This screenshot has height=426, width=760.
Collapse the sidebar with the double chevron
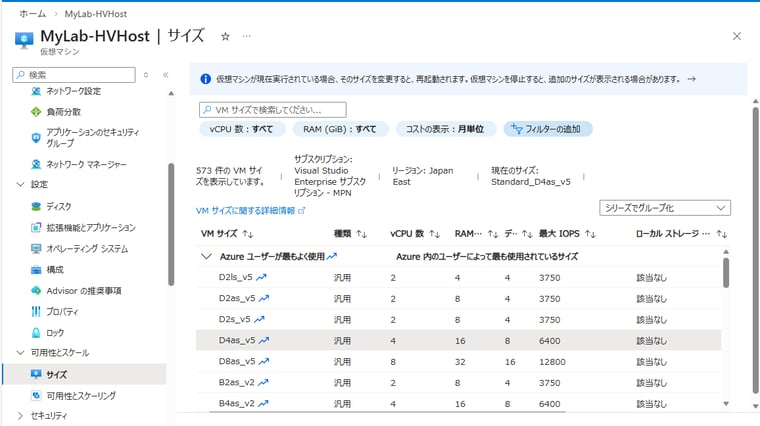(x=166, y=75)
